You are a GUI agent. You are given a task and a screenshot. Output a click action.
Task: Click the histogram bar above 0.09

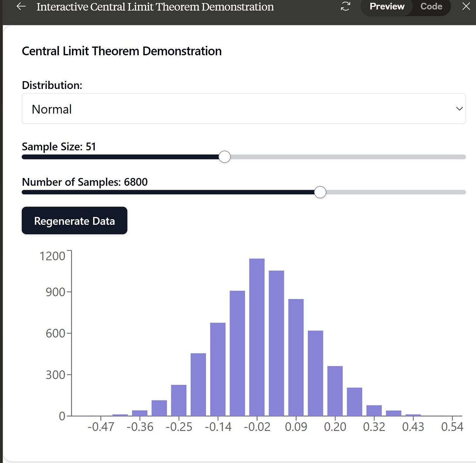click(x=296, y=357)
